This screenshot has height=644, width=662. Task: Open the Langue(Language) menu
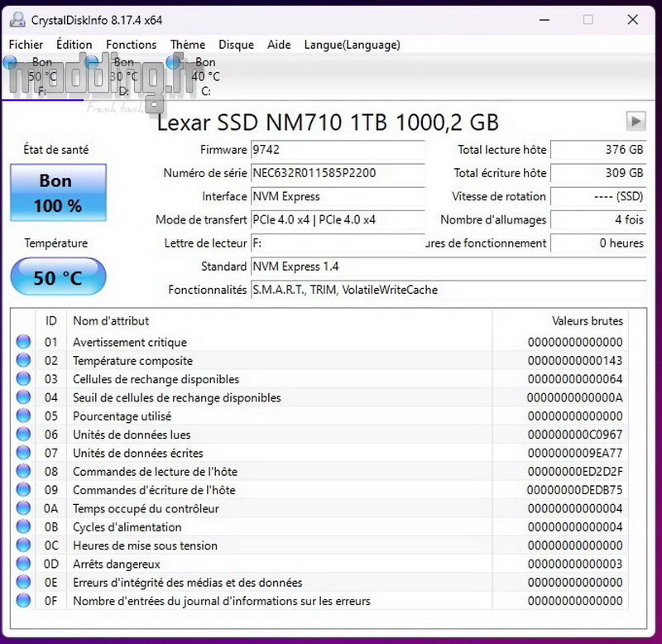(x=353, y=45)
